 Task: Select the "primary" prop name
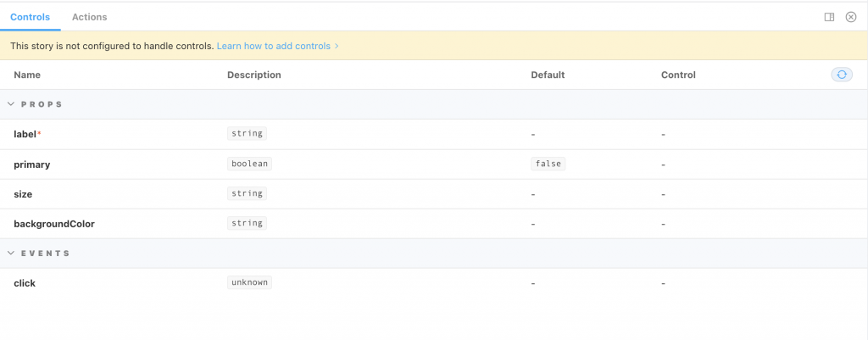(x=31, y=164)
